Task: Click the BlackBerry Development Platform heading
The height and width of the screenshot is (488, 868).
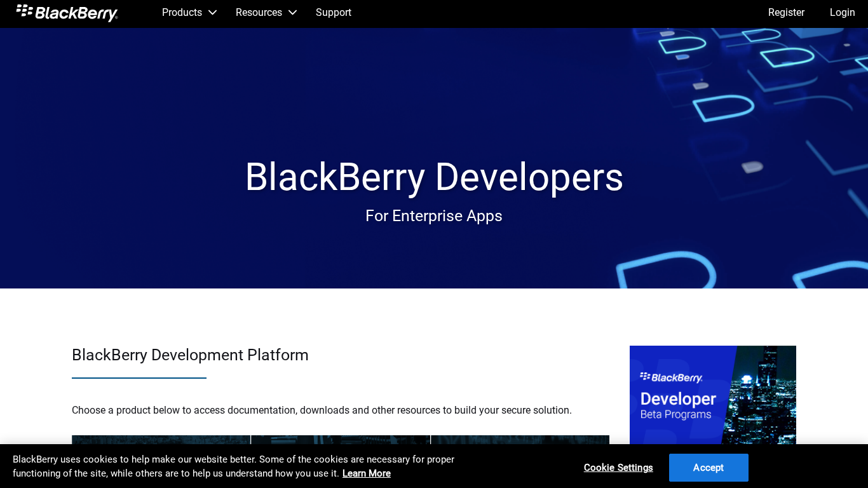Action: pyautogui.click(x=190, y=355)
